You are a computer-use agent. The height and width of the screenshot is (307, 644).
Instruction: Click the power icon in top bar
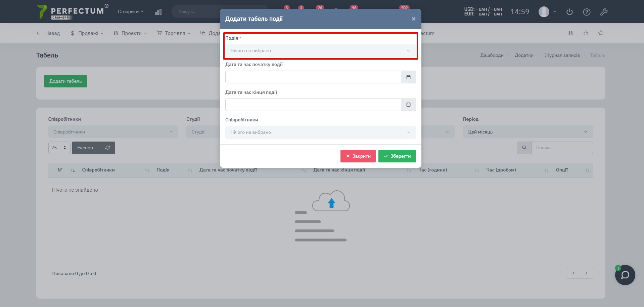click(x=569, y=12)
